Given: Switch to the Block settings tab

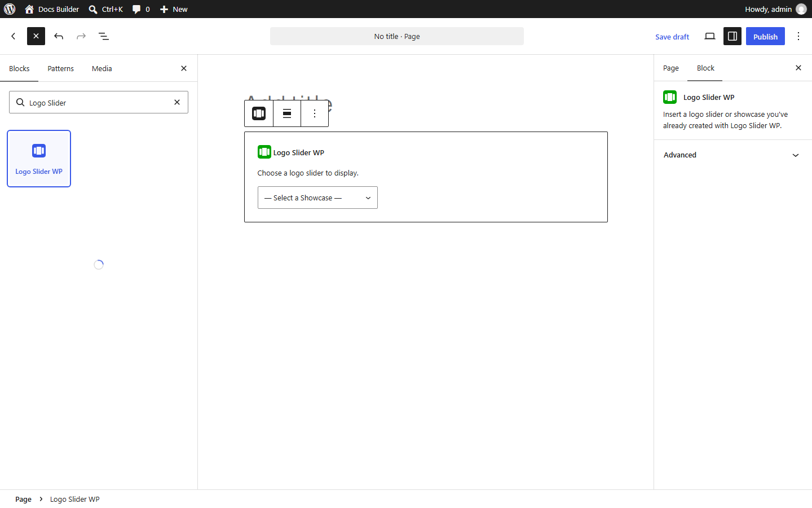Looking at the screenshot, I should (705, 68).
